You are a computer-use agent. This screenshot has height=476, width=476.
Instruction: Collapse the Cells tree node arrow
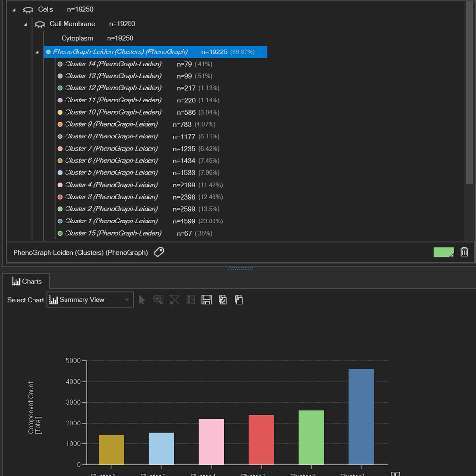[x=14, y=10]
